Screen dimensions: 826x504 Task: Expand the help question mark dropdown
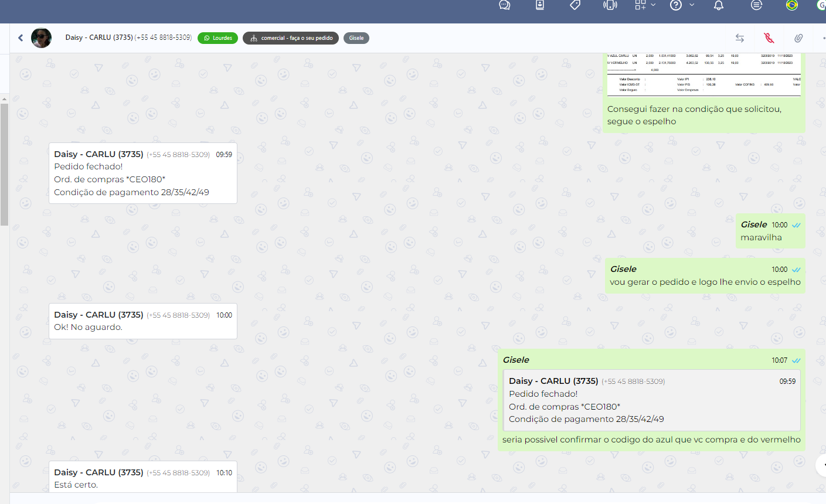point(682,5)
